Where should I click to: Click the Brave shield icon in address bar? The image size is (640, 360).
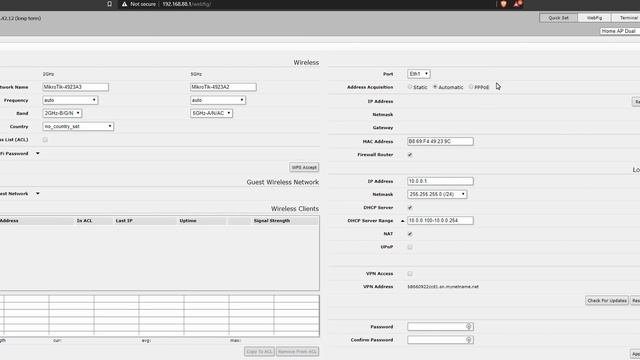tap(503, 4)
